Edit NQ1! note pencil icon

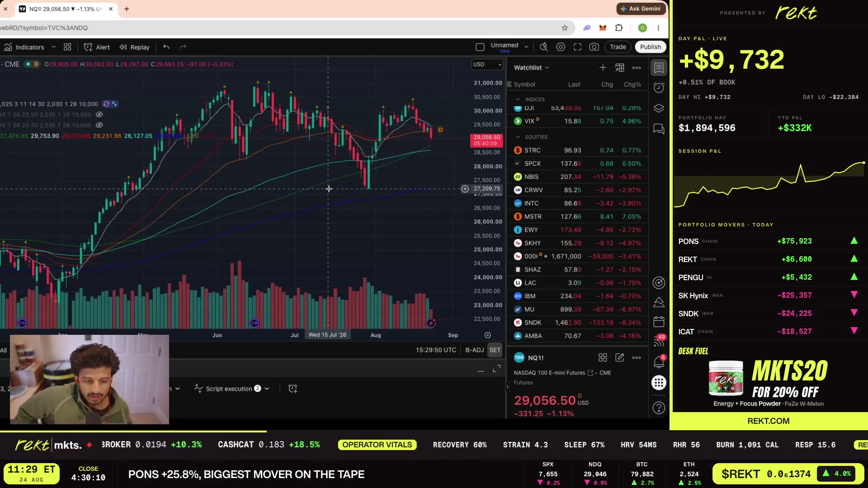pos(620,358)
